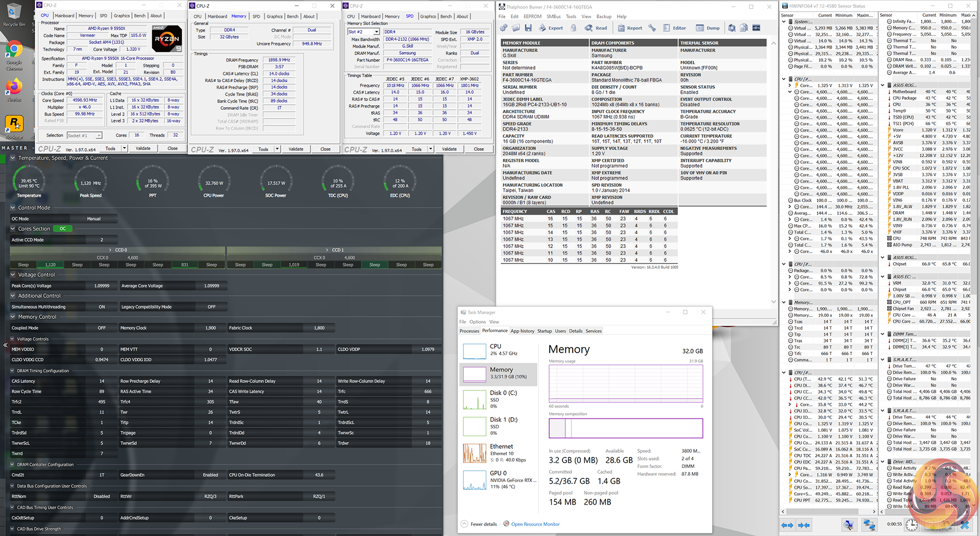The height and width of the screenshot is (536, 980).
Task: Open the folder icon in Thaiphoon Burner toolbar
Action: click(x=516, y=28)
